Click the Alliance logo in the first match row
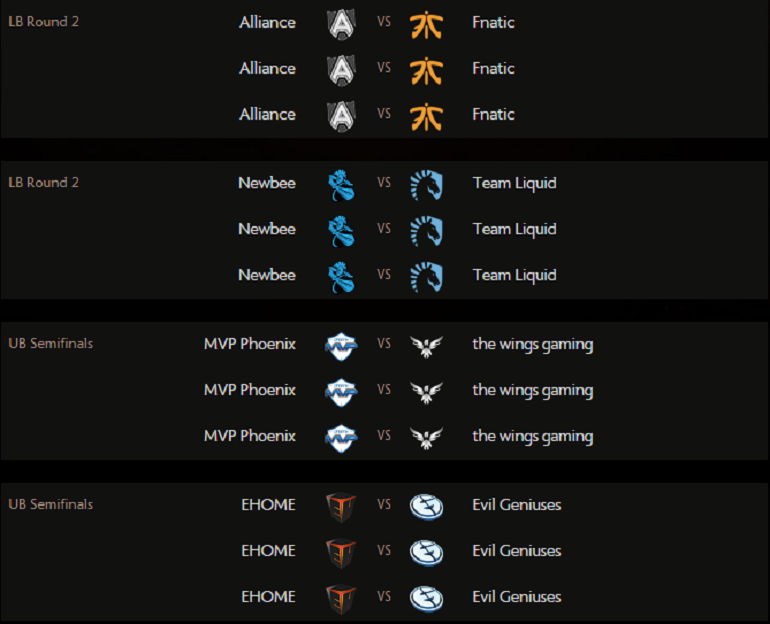The height and width of the screenshot is (624, 770). click(x=341, y=24)
